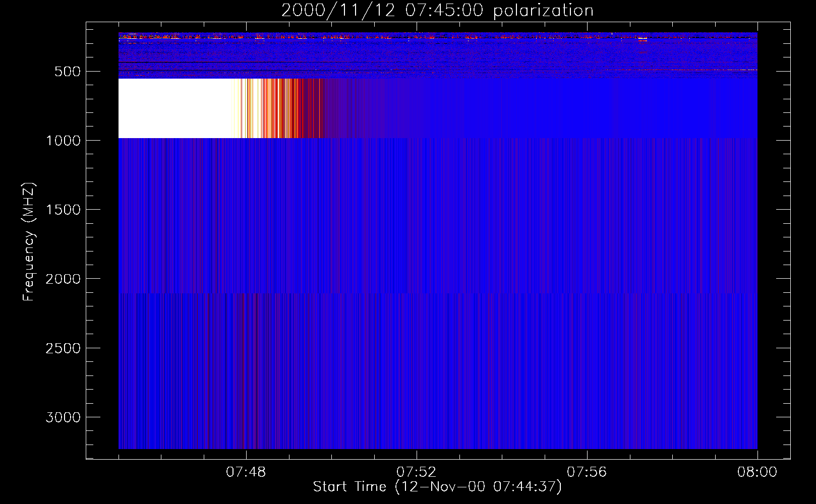Click the 1000 frequency tick label
Image resolution: width=816 pixels, height=504 pixels.
pos(63,141)
